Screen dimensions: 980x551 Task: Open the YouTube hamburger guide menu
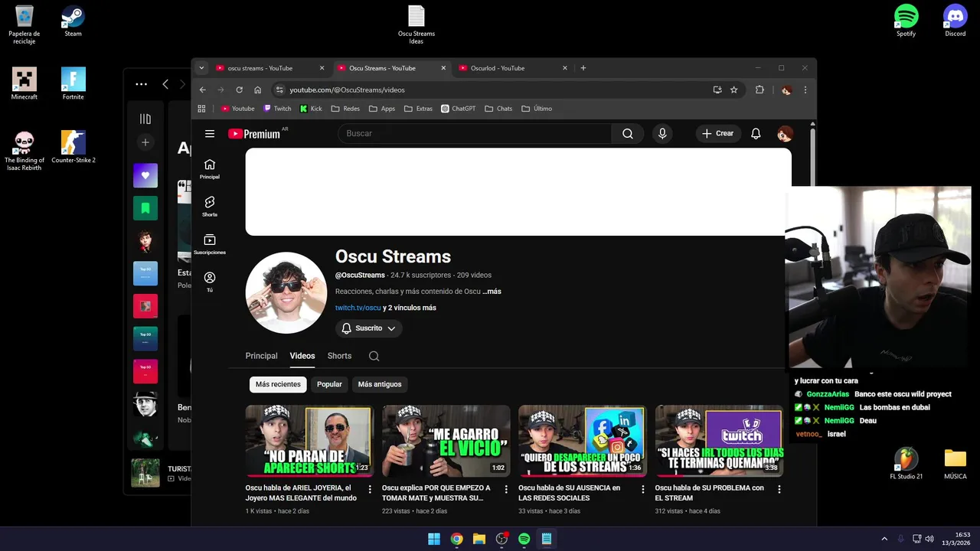pyautogui.click(x=209, y=133)
